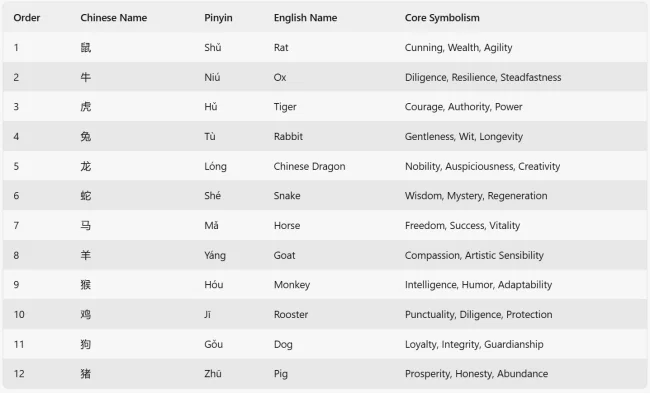Image resolution: width=650 pixels, height=394 pixels.
Task: Select the Chinese Dragon cell
Action: coord(309,166)
